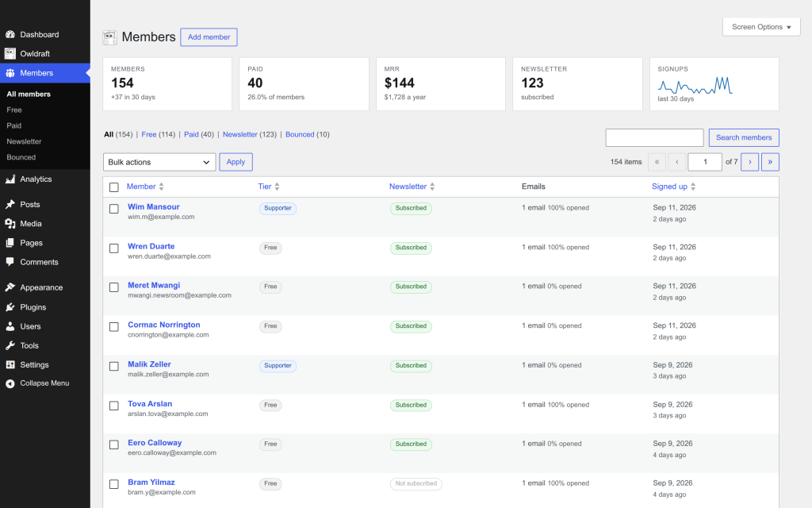Check the box for Wim Mansour

tap(114, 209)
